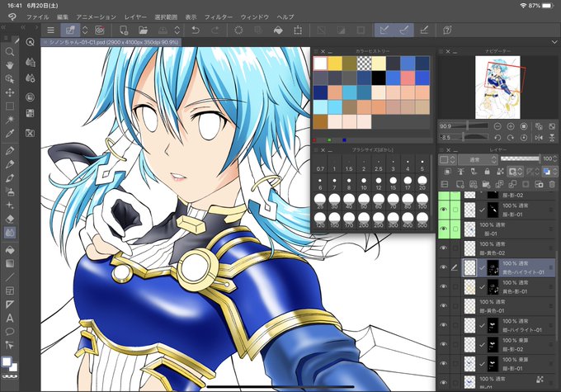This screenshot has width=561, height=392.
Task: Click the zoom in plus button in Navigator
Action: [x=511, y=126]
